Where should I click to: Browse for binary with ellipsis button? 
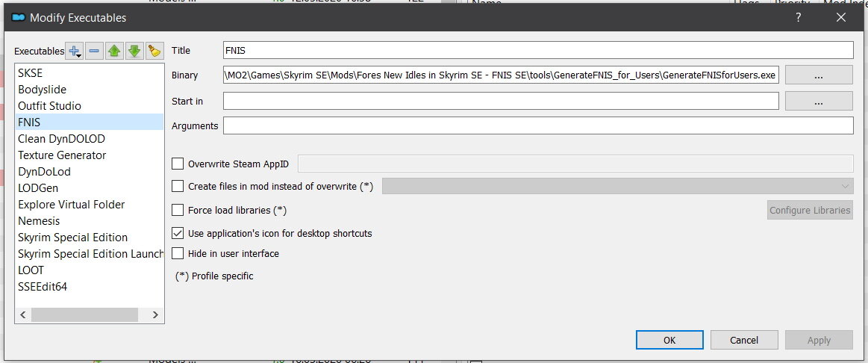(x=819, y=75)
